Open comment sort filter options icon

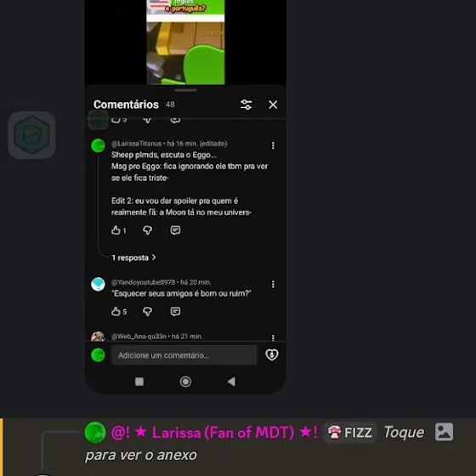(x=246, y=105)
